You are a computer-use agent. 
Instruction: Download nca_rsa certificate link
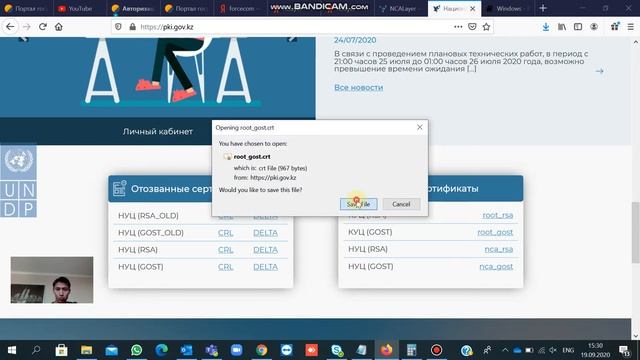click(498, 249)
